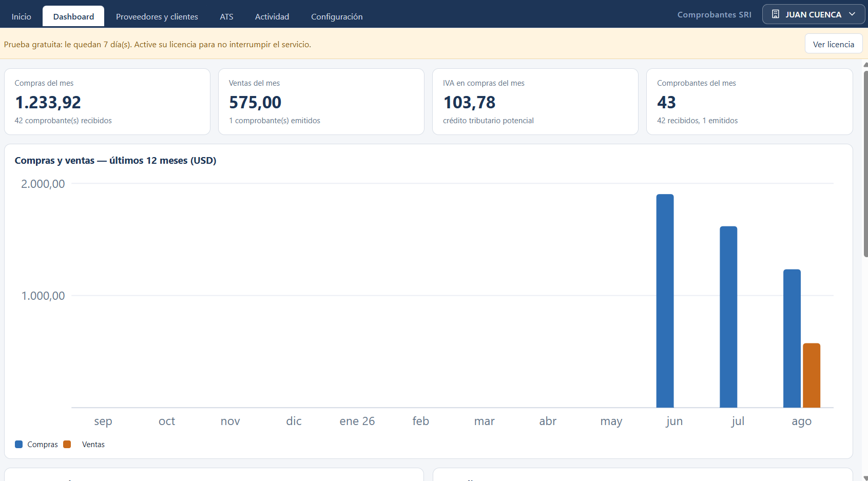Click the IVA en compras value 103,78
The height and width of the screenshot is (481, 868).
469,103
